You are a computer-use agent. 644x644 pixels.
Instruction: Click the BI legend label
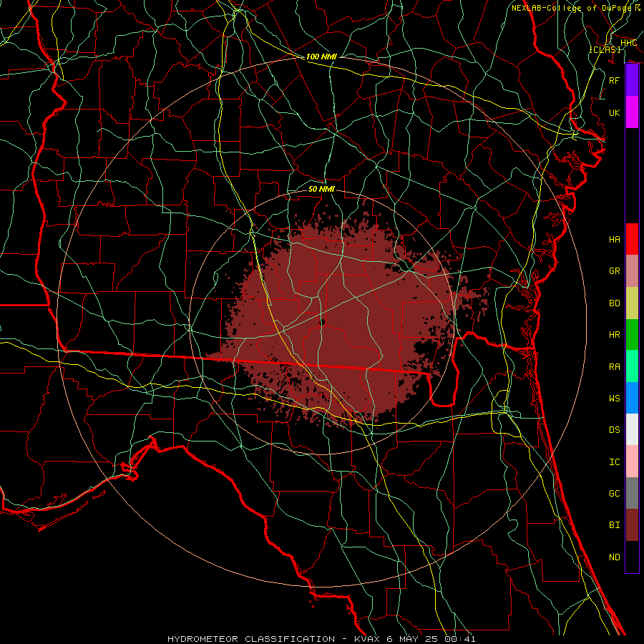[x=614, y=525]
